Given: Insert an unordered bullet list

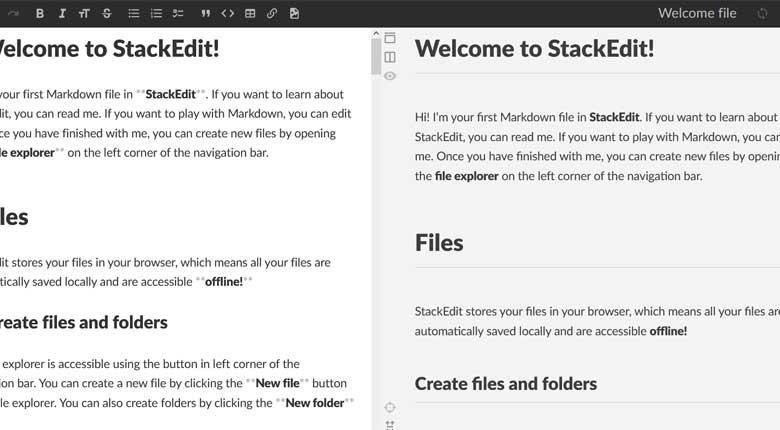Looking at the screenshot, I should (x=133, y=13).
